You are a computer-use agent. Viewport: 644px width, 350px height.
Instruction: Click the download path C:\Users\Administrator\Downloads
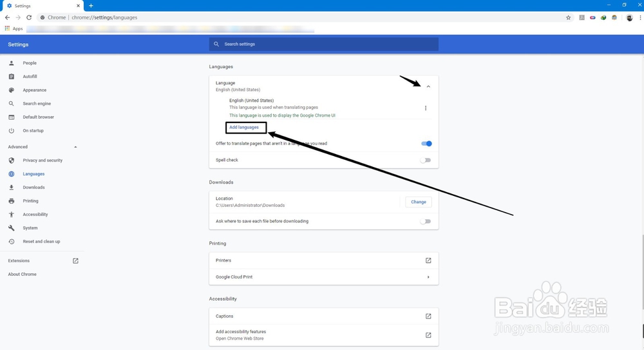250,205
